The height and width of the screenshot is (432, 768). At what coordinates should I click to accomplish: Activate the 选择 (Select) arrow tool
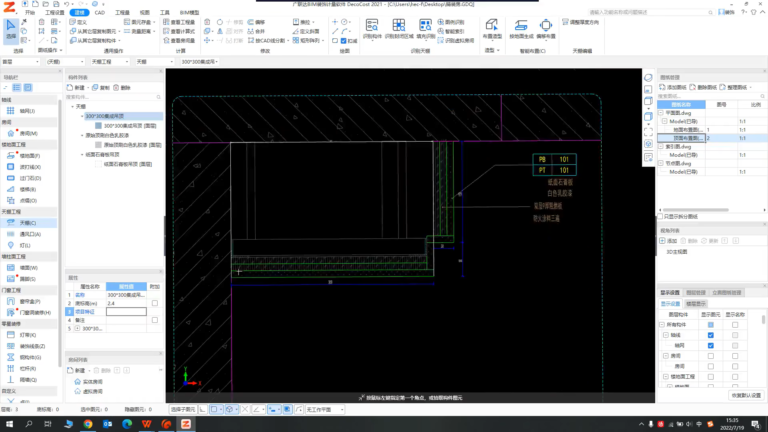pos(11,30)
